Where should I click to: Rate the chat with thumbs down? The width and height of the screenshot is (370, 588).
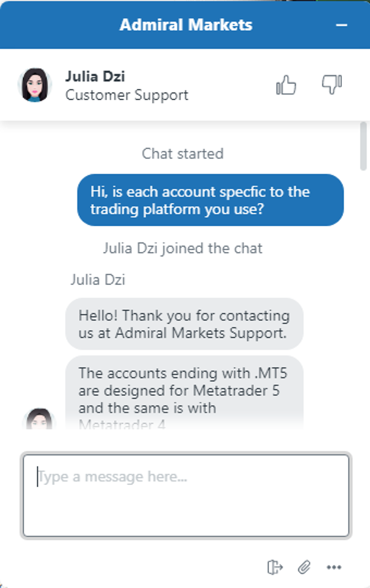331,85
